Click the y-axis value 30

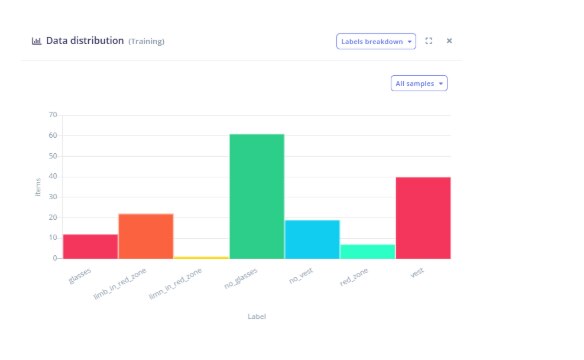click(53, 197)
